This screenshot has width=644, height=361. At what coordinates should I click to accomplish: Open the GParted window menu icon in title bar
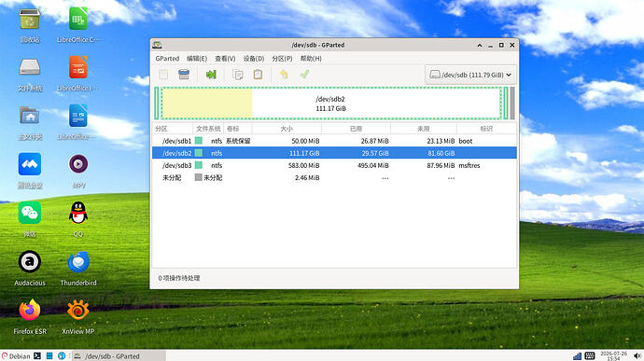157,45
